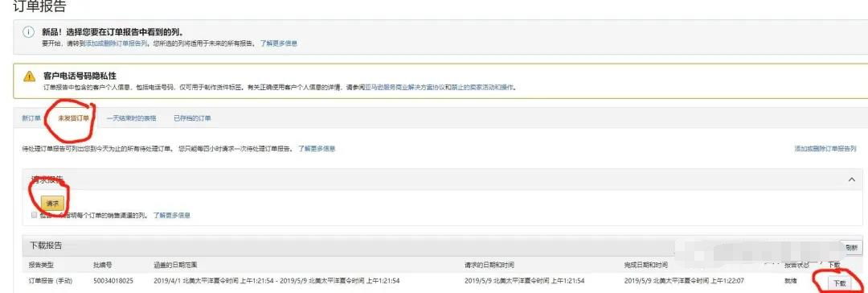Click the 下载报告 section heading
This screenshot has width=868, height=293.
coord(45,246)
